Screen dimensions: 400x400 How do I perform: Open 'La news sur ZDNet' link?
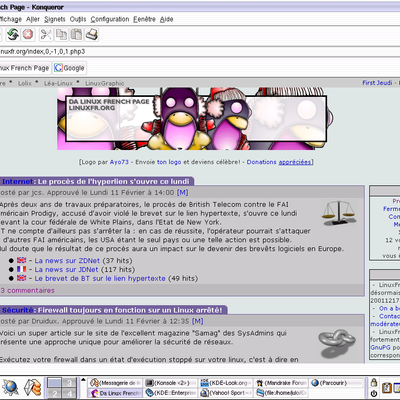(67, 260)
